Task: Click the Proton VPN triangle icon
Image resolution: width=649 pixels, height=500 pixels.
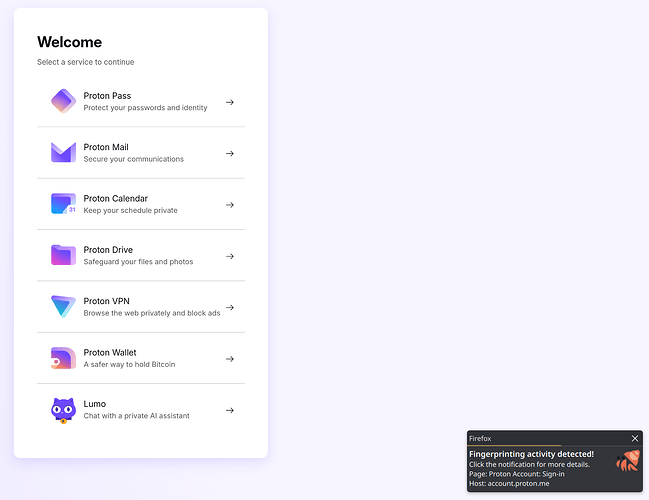Action: (63, 307)
